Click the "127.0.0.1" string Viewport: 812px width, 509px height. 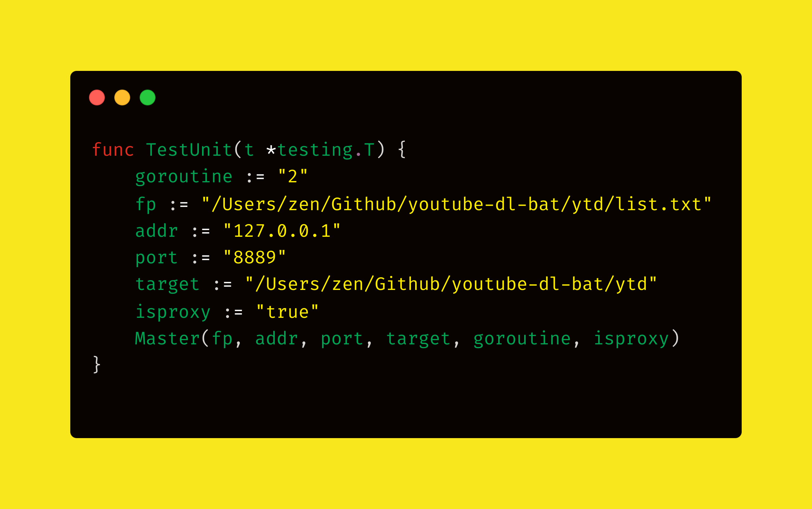pos(282,231)
